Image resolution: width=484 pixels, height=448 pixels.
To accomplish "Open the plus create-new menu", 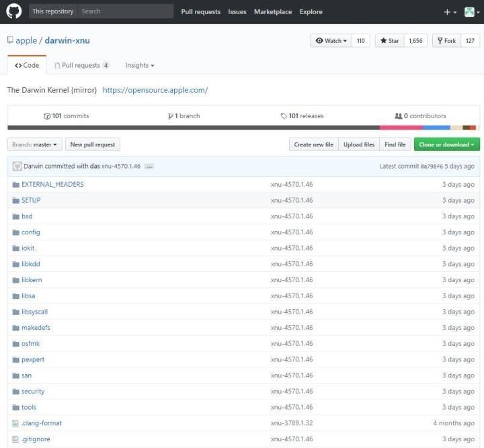I will point(450,12).
